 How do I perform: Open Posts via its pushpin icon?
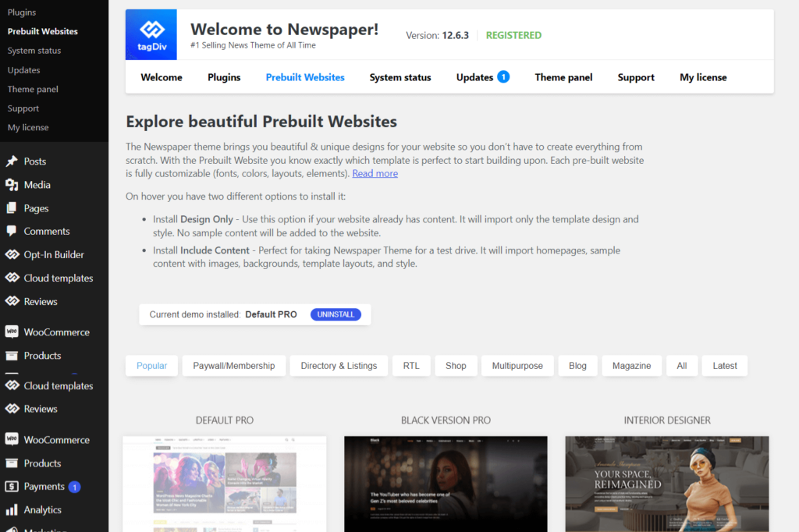click(12, 161)
